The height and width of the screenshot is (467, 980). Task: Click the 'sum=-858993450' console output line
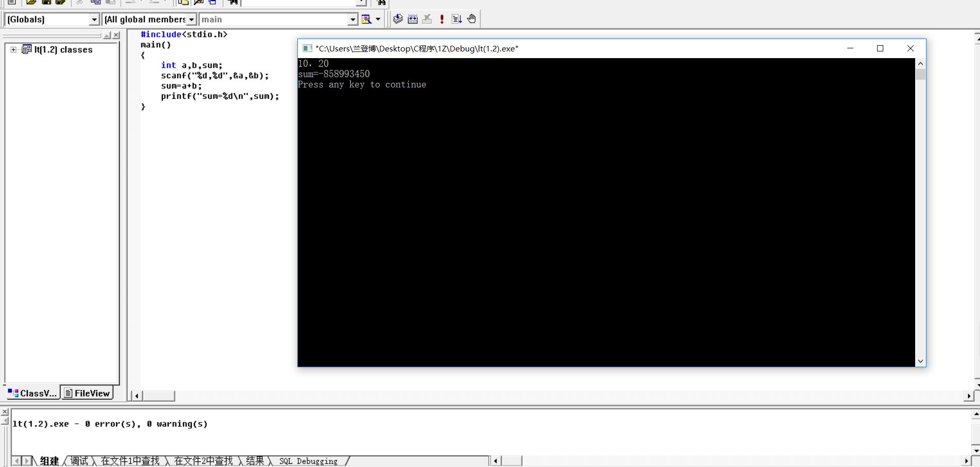[x=333, y=74]
